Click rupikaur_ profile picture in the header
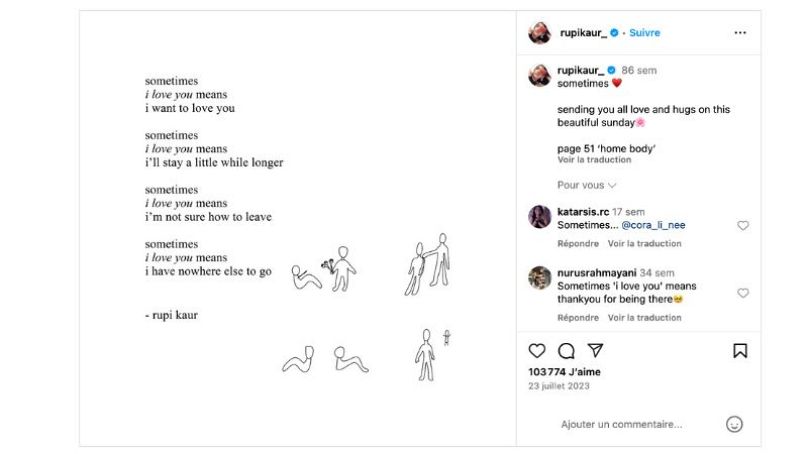 tap(540, 33)
